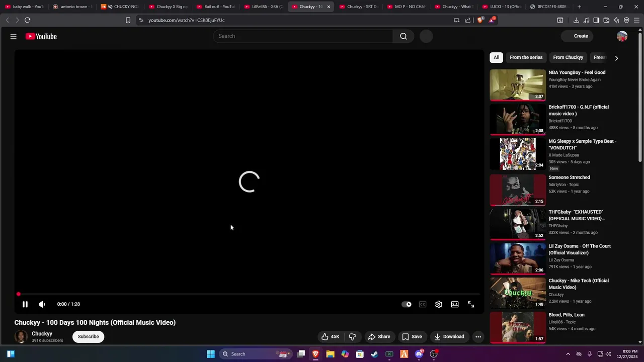The height and width of the screenshot is (362, 644).
Task: Switch to the 'Bail out!' browser tab
Action: tap(215, 7)
